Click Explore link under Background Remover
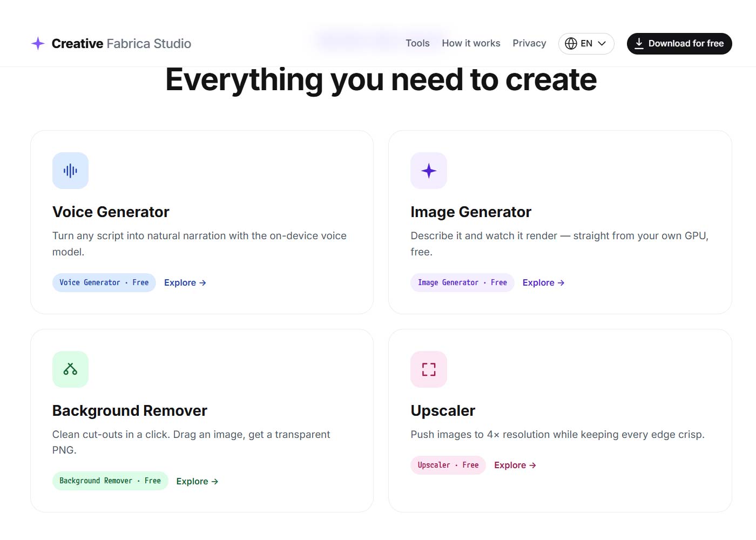Viewport: 756px width, 540px height. click(x=197, y=482)
